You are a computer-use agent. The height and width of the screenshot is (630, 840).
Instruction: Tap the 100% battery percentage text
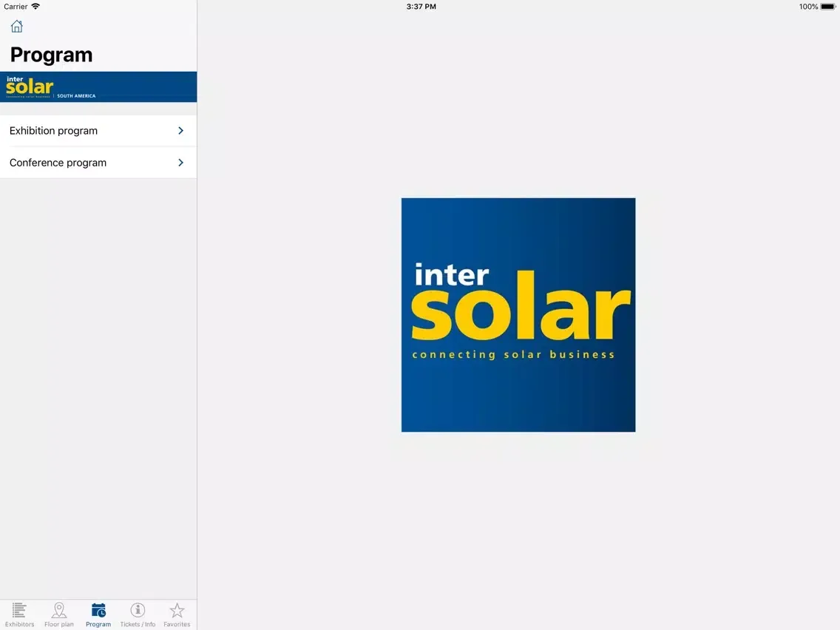pos(808,7)
